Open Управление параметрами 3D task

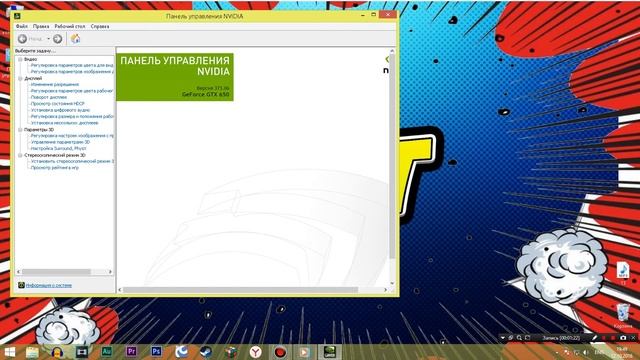click(x=60, y=142)
